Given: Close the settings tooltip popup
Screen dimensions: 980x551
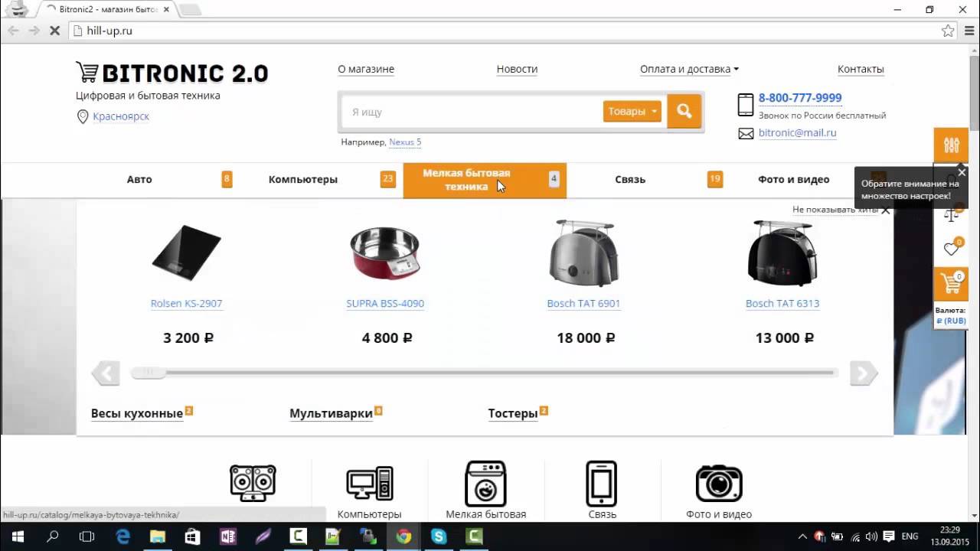Looking at the screenshot, I should (962, 173).
